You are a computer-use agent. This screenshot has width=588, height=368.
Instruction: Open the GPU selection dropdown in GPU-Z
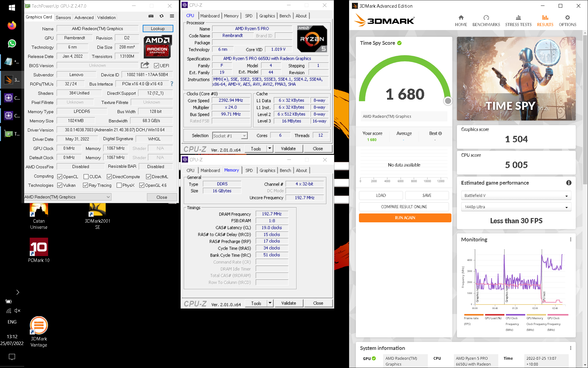(68, 197)
